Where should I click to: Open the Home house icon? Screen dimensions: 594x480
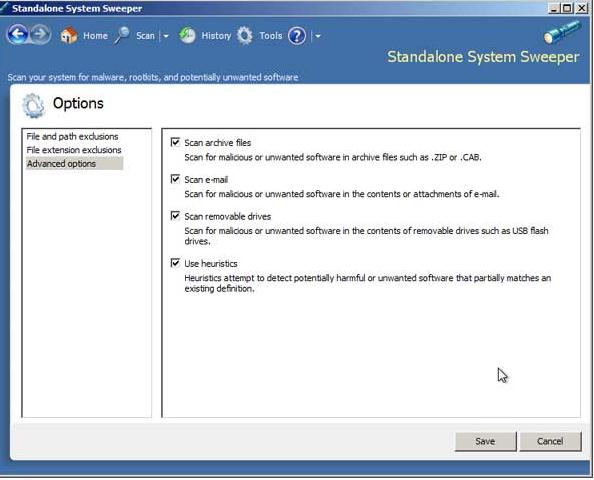(x=69, y=36)
